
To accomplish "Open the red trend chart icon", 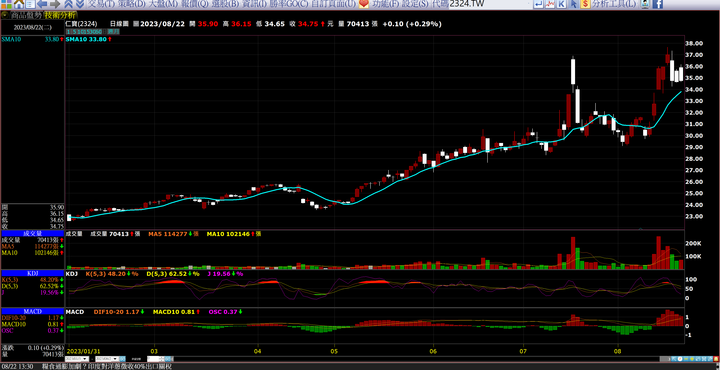I will point(550,4).
